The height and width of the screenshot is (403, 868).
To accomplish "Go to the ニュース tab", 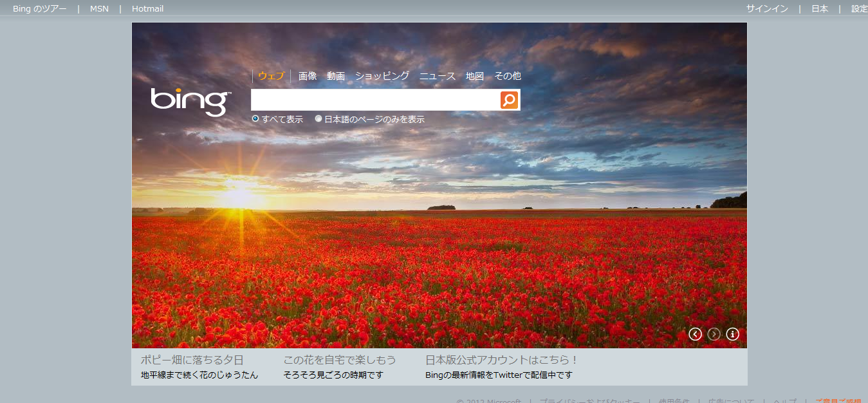I will 438,76.
